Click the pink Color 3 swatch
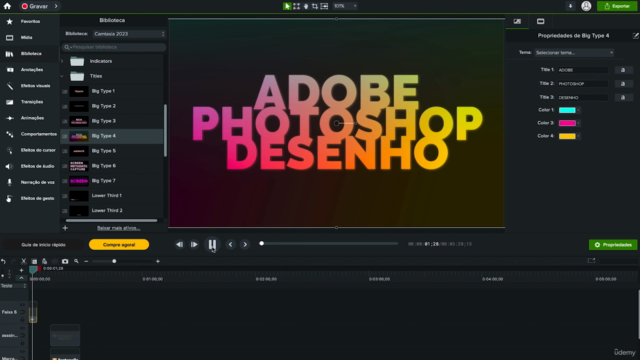The width and height of the screenshot is (640, 360). pos(567,123)
